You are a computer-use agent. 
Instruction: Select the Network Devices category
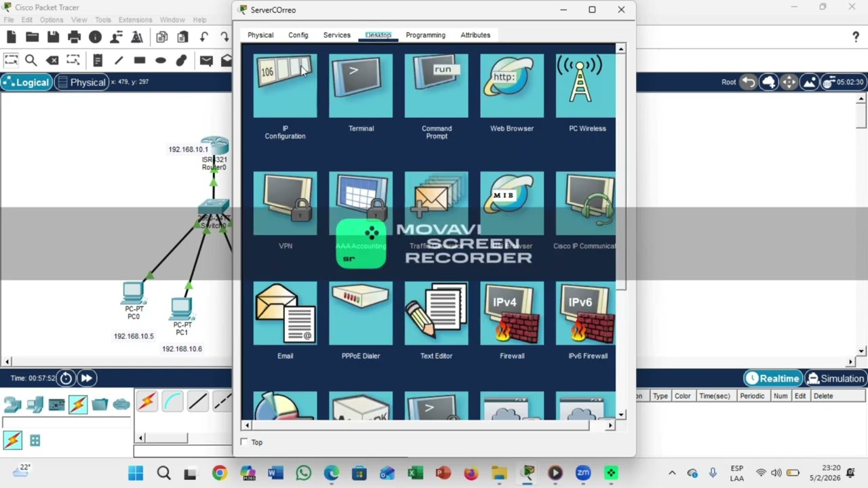point(12,405)
